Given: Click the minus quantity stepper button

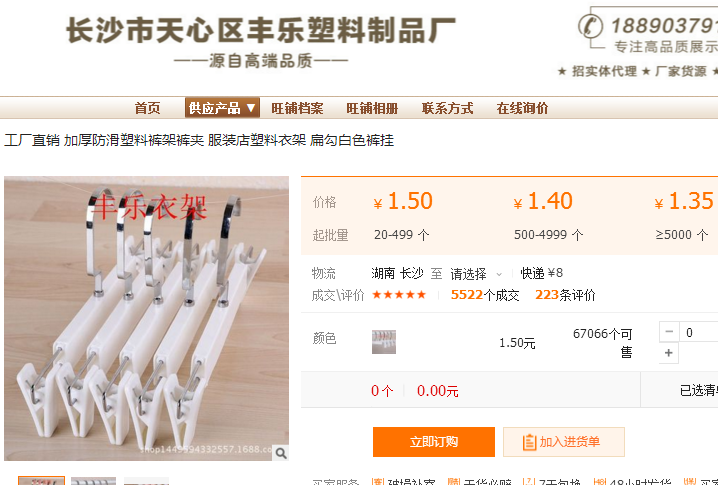Looking at the screenshot, I should click(669, 332).
